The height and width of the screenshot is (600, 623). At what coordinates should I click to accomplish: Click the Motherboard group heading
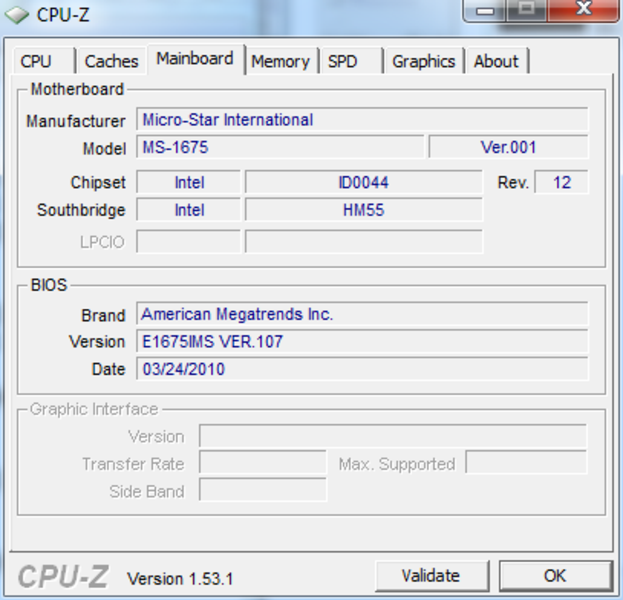pos(77,89)
